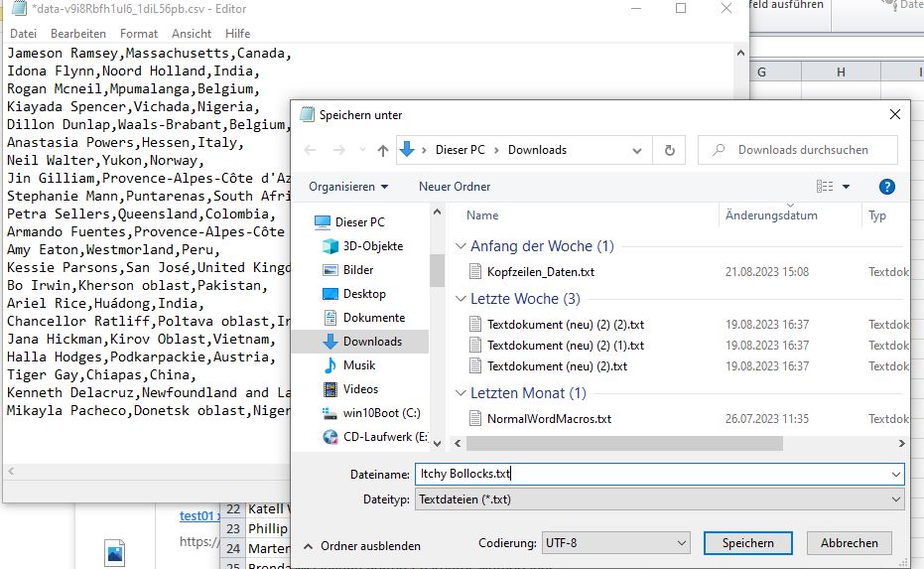Screen dimensions: 924x569
Task: Collapse the Letzte Woche group
Action: click(461, 298)
